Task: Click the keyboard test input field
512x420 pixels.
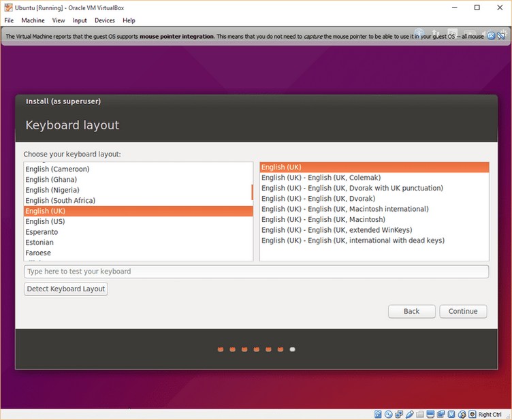Action: (x=256, y=272)
